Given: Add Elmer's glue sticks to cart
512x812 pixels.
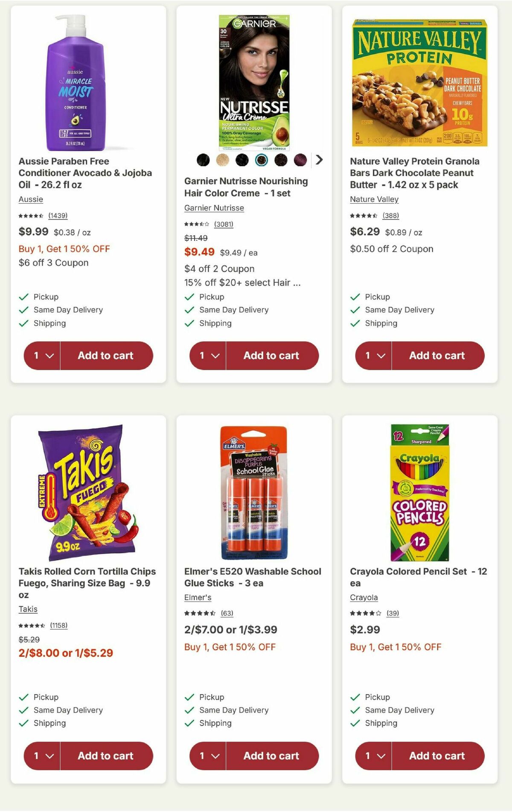Looking at the screenshot, I should tap(271, 756).
